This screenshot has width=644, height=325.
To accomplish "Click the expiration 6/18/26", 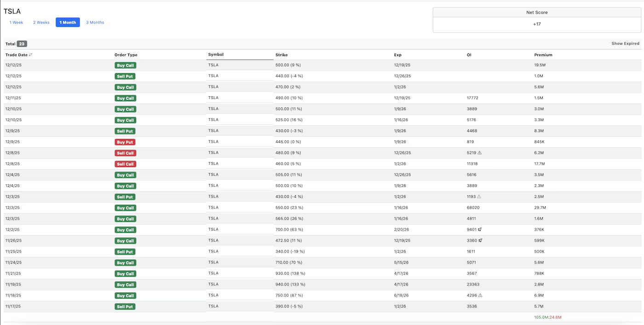I will [402, 296].
